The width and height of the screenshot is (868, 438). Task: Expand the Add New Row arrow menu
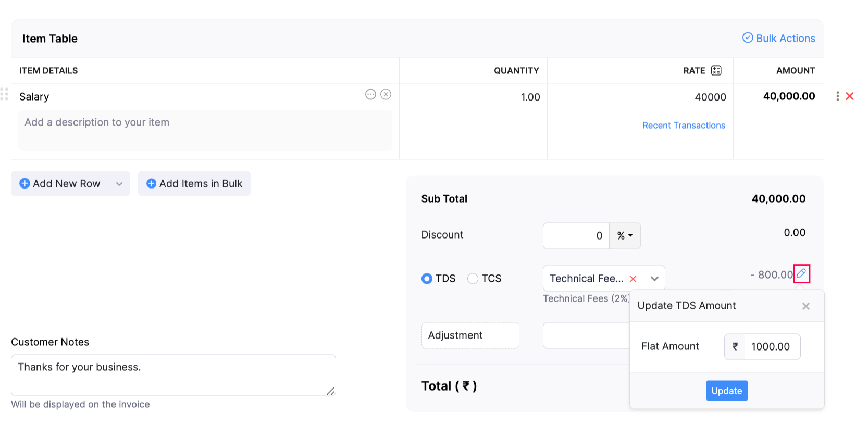pos(119,184)
